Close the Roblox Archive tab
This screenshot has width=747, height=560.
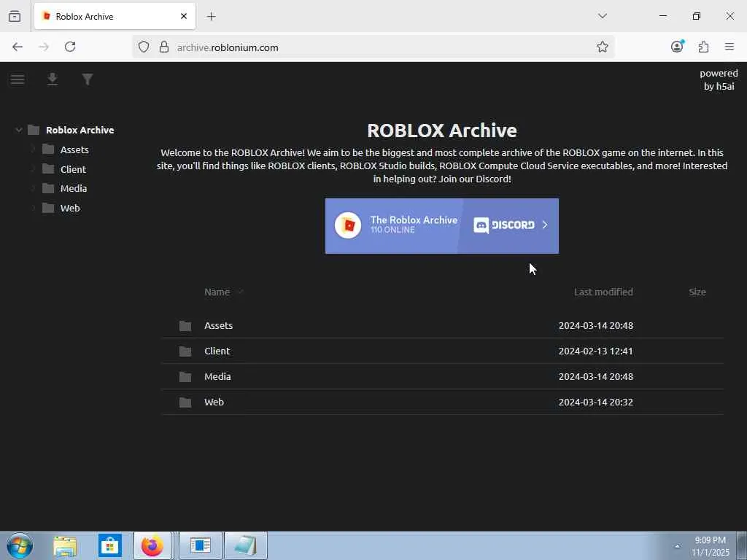click(x=184, y=16)
